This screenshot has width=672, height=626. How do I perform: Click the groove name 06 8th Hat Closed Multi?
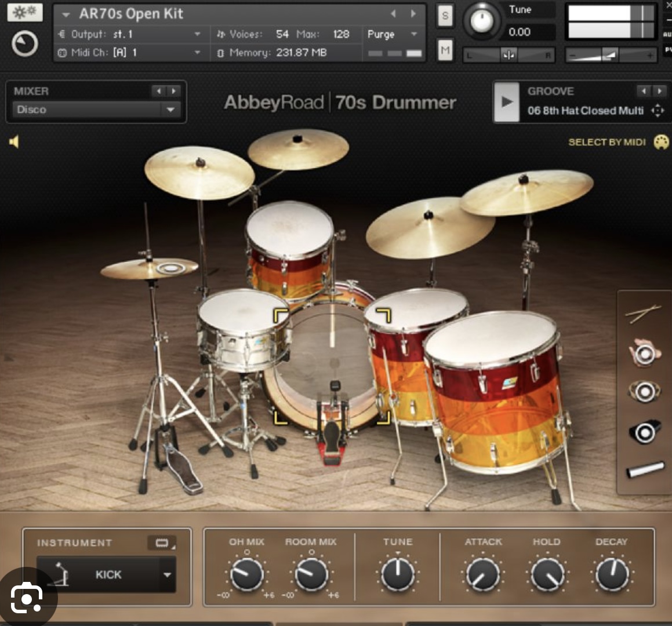click(586, 111)
